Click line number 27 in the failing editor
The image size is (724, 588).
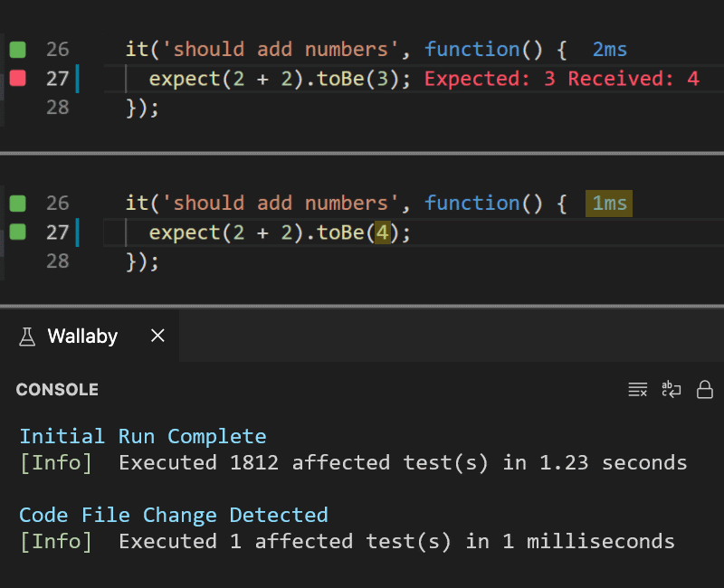coord(57,78)
